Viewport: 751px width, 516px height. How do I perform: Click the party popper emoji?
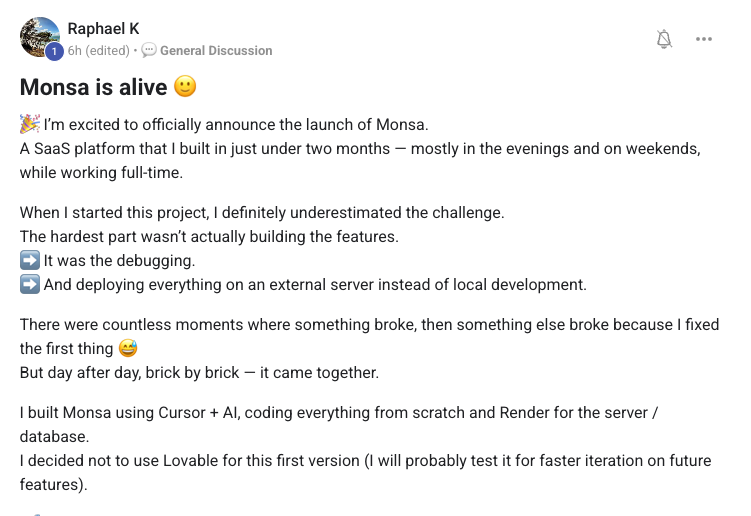coord(29,124)
